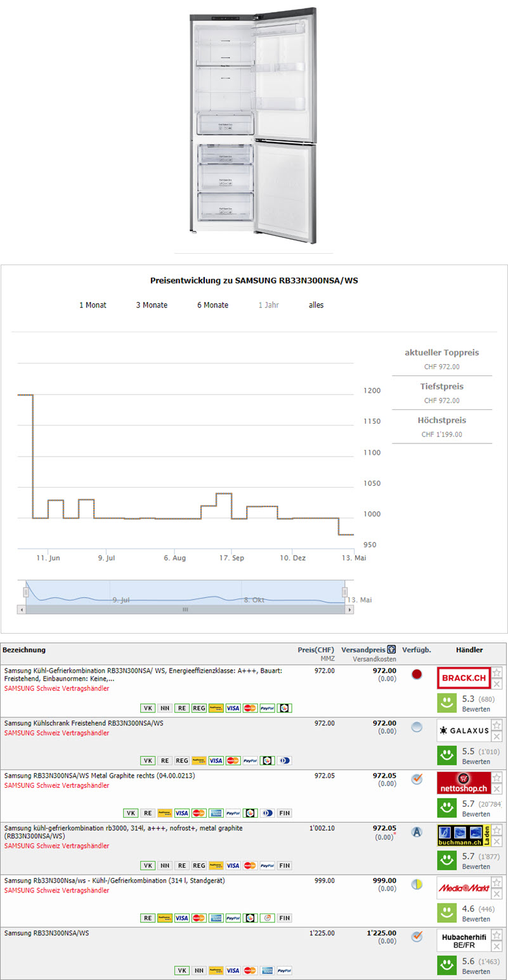Click the Preis(CHF) column header
Viewport: 508px width, 980px height.
click(316, 650)
